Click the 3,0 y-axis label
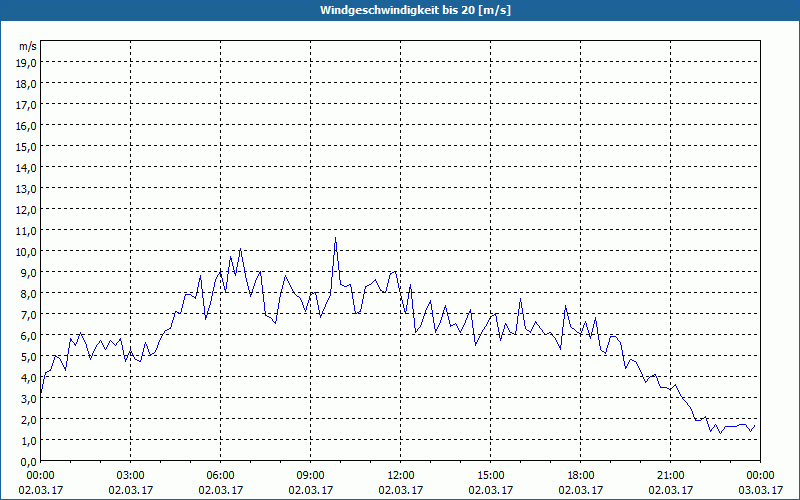This screenshot has height=500, width=800. pyautogui.click(x=29, y=399)
